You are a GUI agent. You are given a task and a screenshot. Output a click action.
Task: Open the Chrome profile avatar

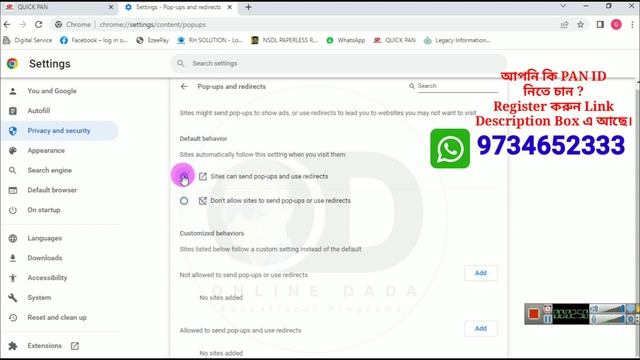pos(616,24)
